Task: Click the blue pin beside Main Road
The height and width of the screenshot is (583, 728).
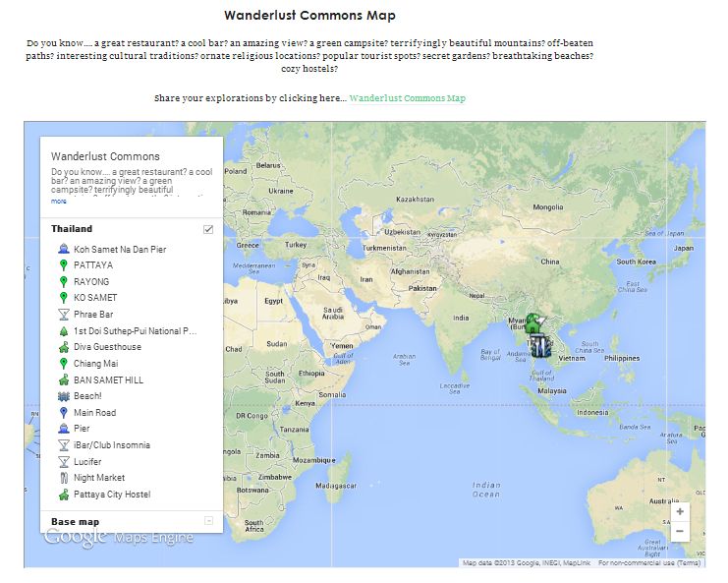Action: point(63,413)
